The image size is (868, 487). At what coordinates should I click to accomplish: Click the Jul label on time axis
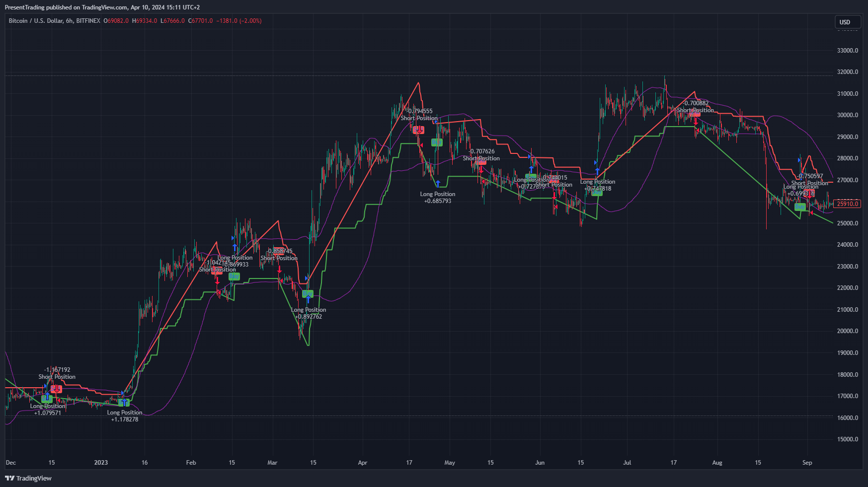[627, 463]
